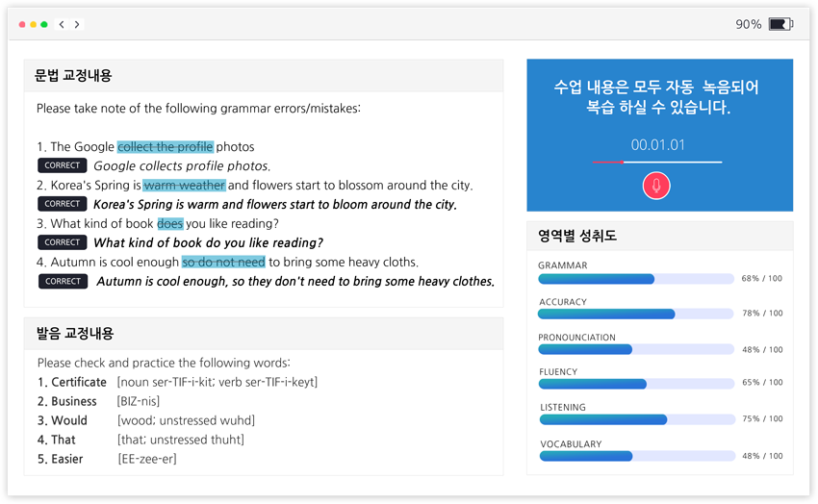Select highlighted text 'warm weather'
The image size is (818, 504).
[184, 185]
